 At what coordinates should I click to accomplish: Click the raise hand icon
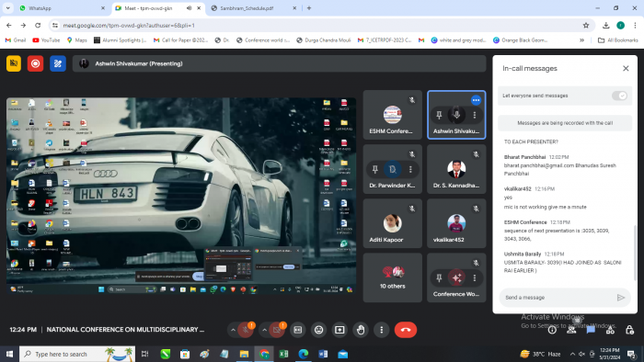pos(361,330)
